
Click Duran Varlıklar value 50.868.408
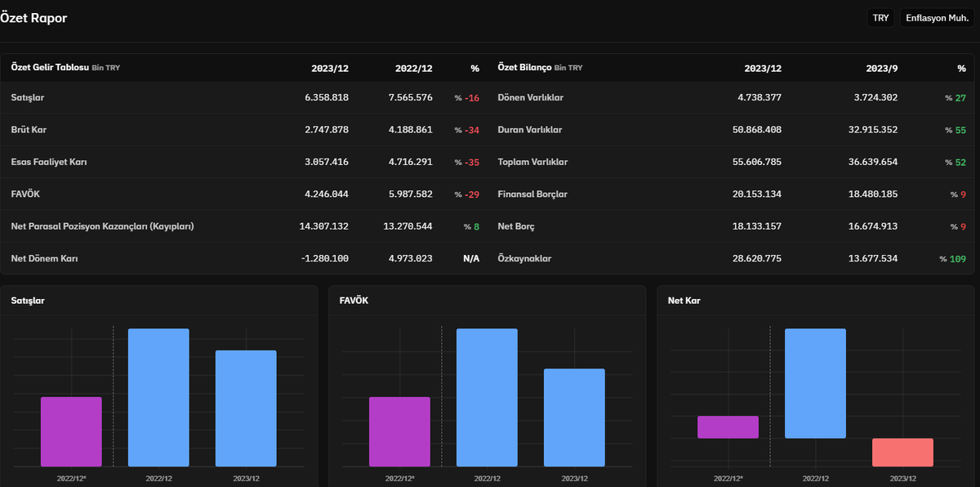[x=756, y=130]
